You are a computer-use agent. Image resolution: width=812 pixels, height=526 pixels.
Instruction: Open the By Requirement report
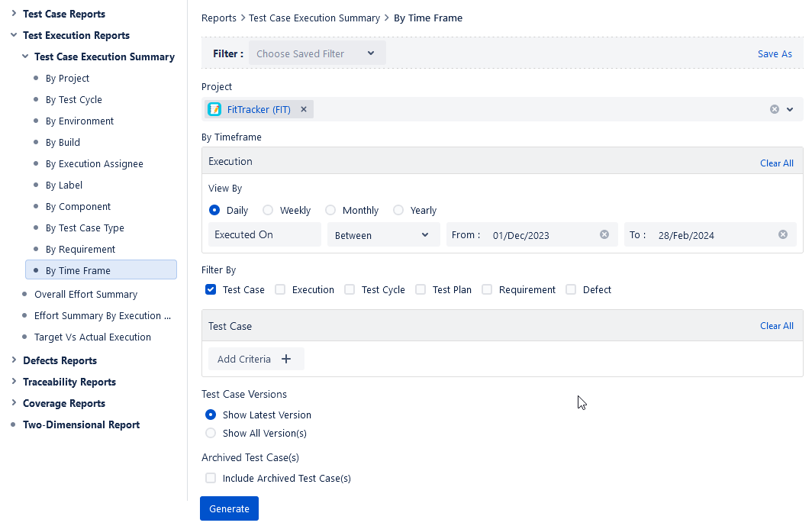click(79, 249)
